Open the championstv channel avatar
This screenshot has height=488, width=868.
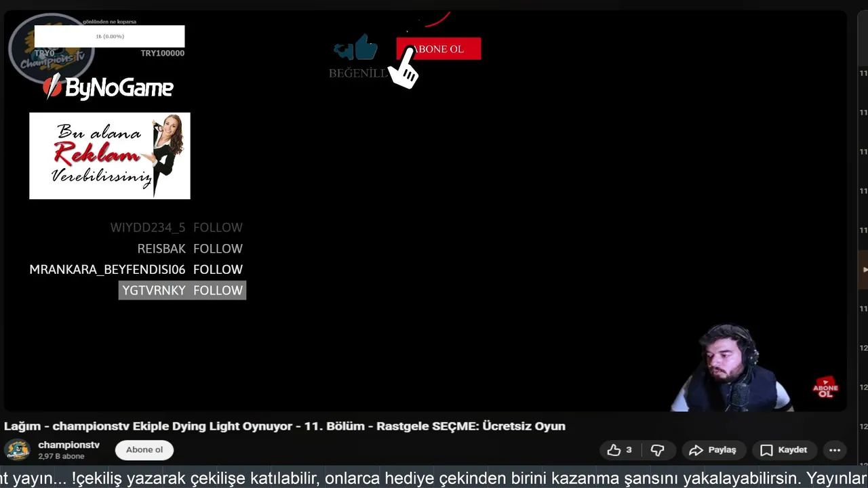point(17,450)
